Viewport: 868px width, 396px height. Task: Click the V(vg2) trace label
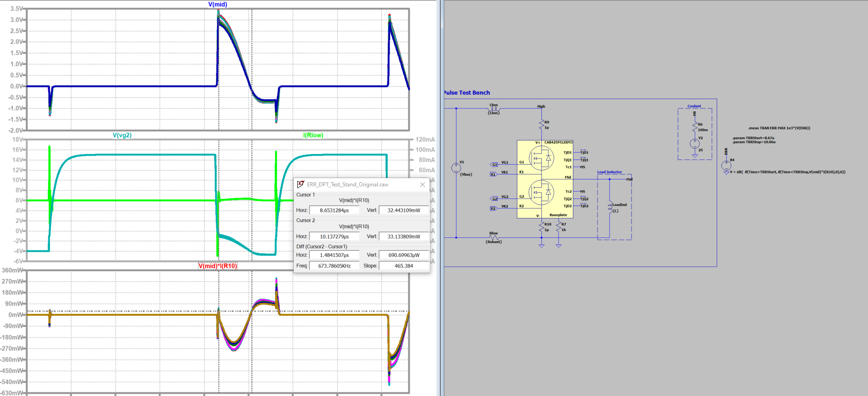click(122, 135)
